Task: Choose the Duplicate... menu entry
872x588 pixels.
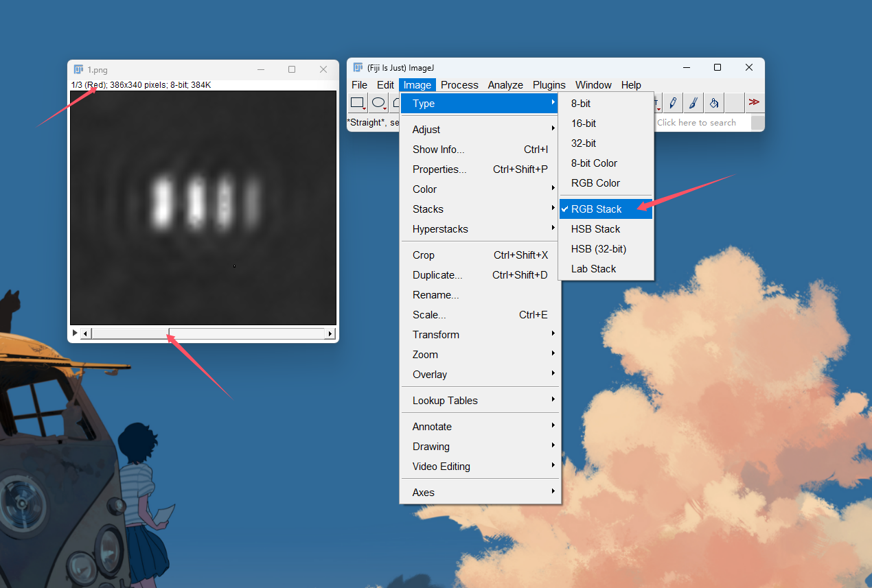Action: (x=481, y=275)
